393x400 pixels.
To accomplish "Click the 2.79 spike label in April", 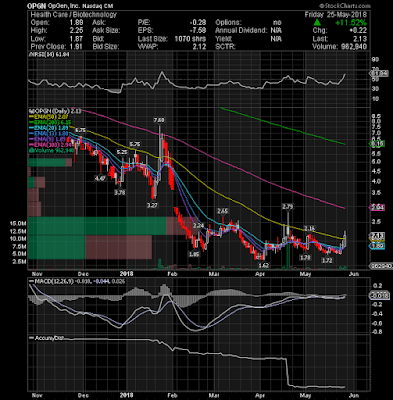I will (x=287, y=207).
